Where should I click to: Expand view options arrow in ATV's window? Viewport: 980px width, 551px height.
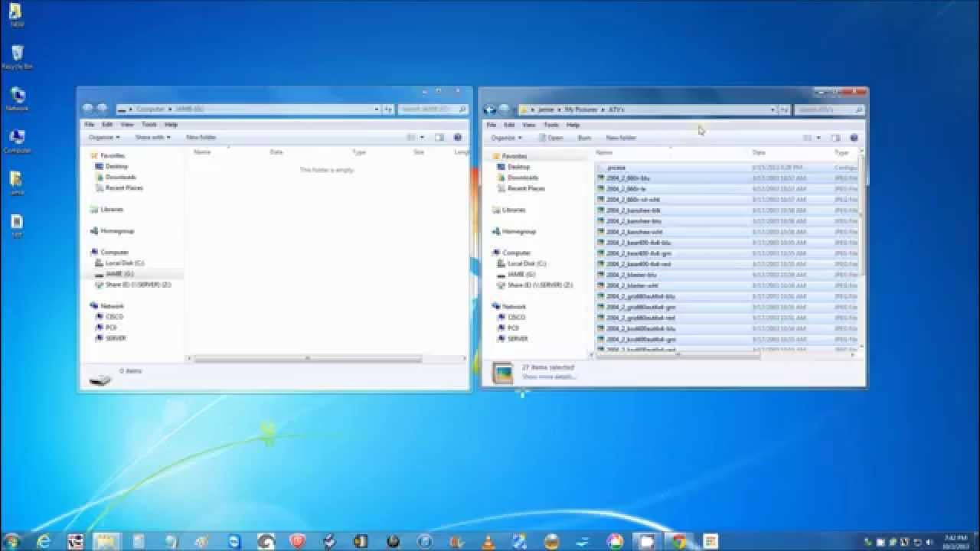pyautogui.click(x=818, y=138)
